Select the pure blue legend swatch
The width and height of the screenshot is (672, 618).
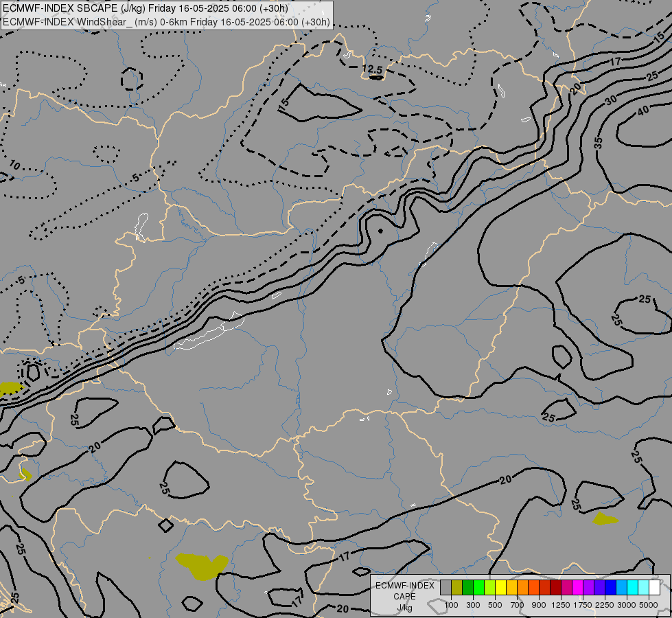click(610, 588)
